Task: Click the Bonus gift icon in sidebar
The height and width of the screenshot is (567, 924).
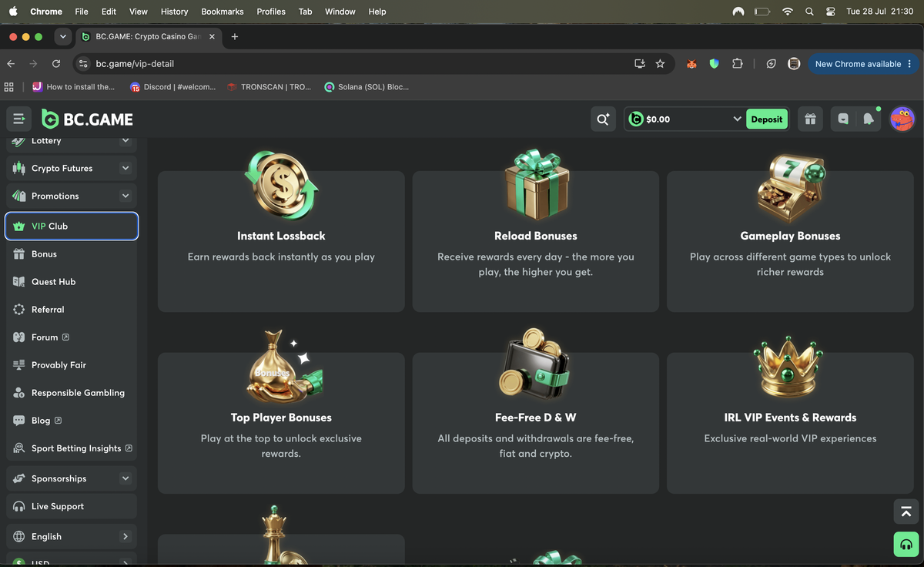Action: (x=19, y=254)
